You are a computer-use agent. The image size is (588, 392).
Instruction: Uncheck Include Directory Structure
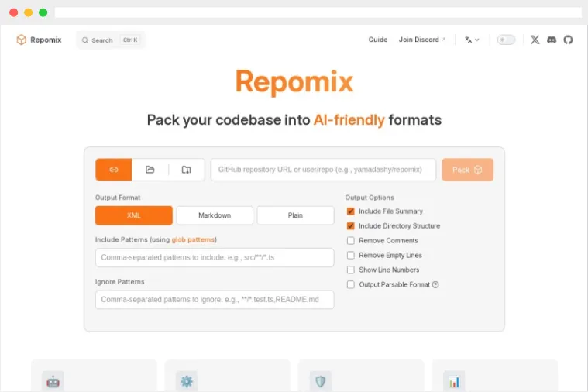351,225
